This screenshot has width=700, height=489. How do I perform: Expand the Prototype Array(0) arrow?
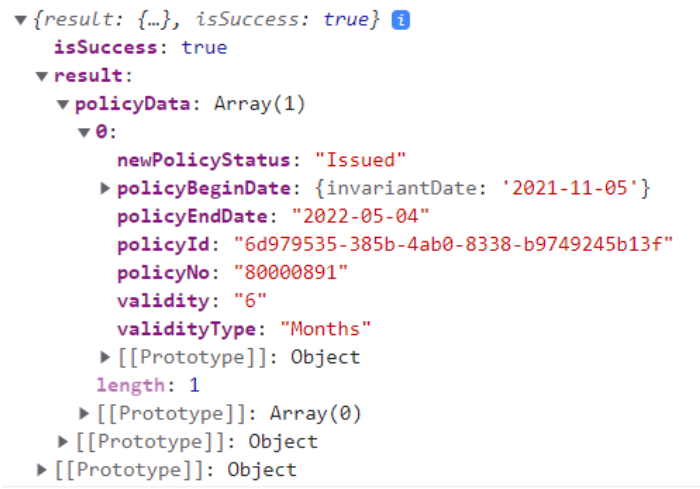(84, 413)
